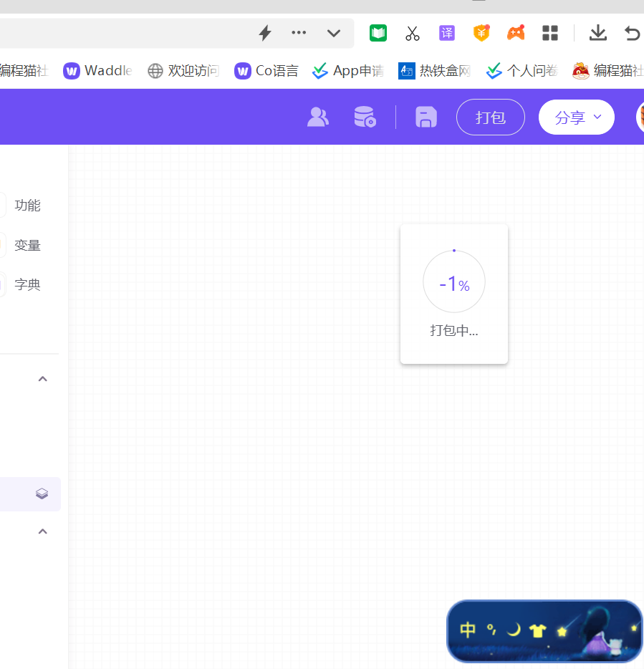Toggle punctuation mode in the IME bar
This screenshot has width=644, height=669.
491,630
